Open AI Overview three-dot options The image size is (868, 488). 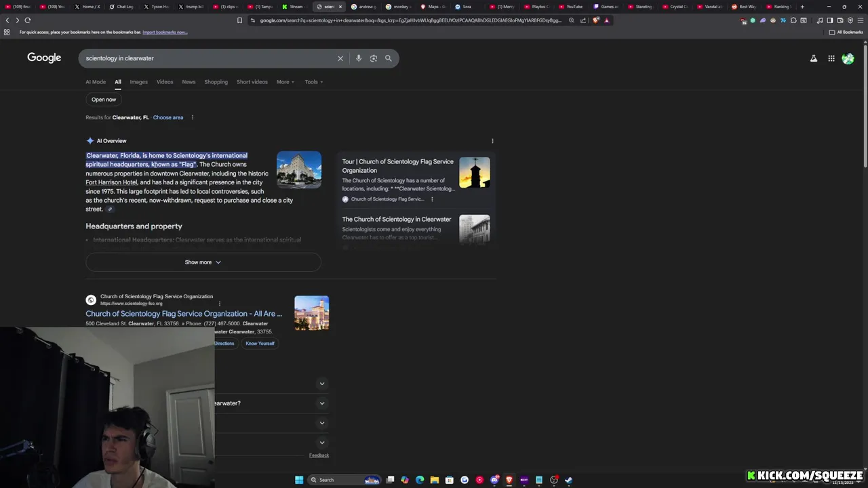pos(492,141)
